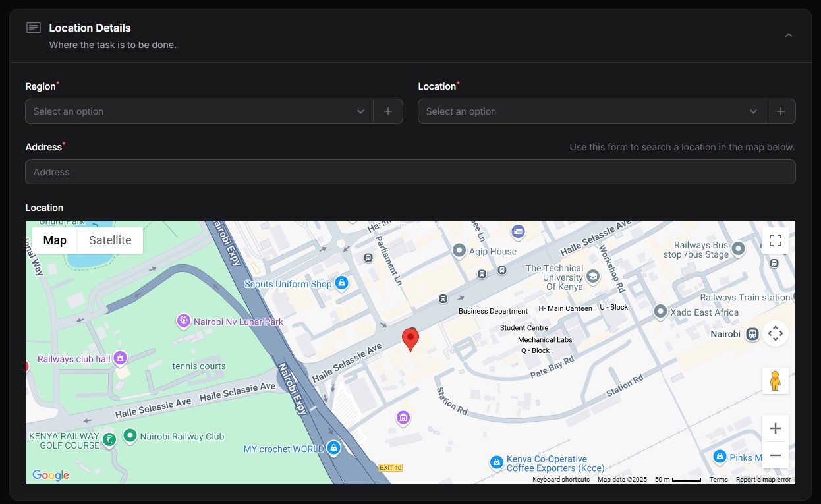Select the Map view tab
This screenshot has width=821, height=504.
point(55,240)
